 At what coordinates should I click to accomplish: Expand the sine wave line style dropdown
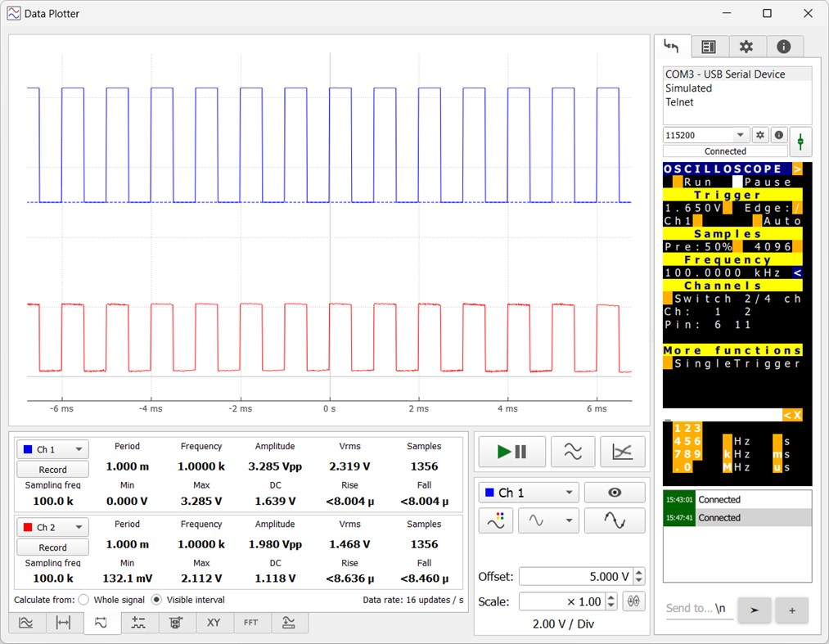pyautogui.click(x=548, y=520)
